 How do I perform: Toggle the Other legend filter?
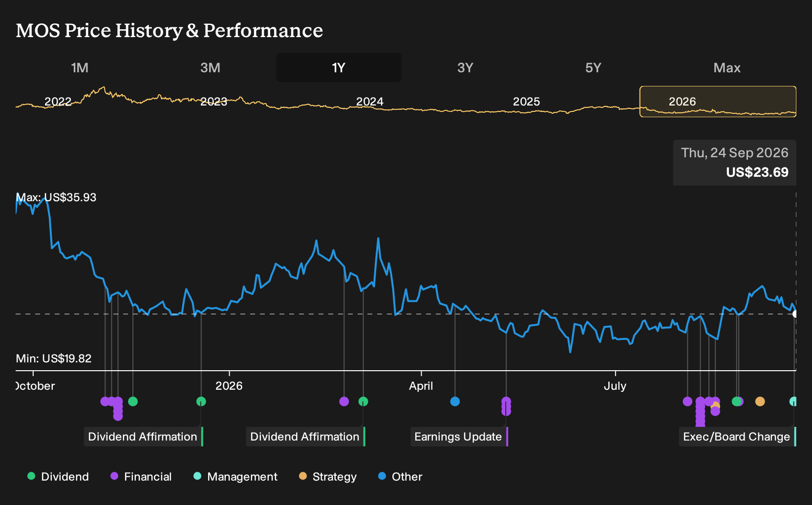tap(400, 477)
